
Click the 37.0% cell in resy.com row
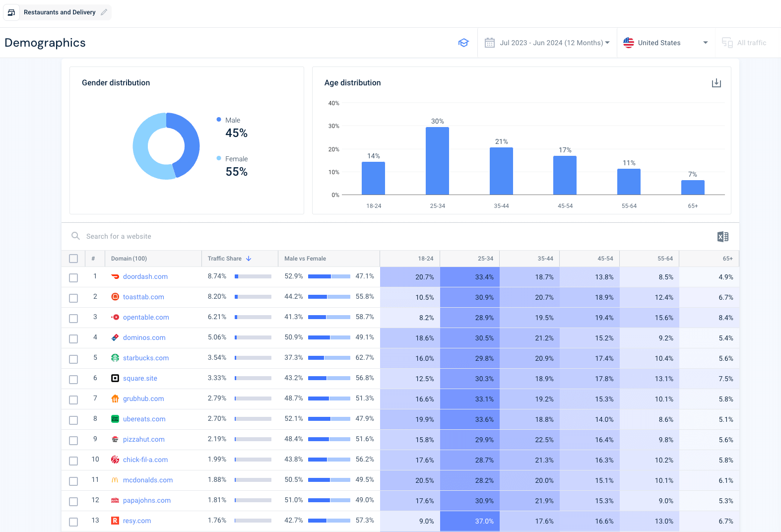click(470, 521)
